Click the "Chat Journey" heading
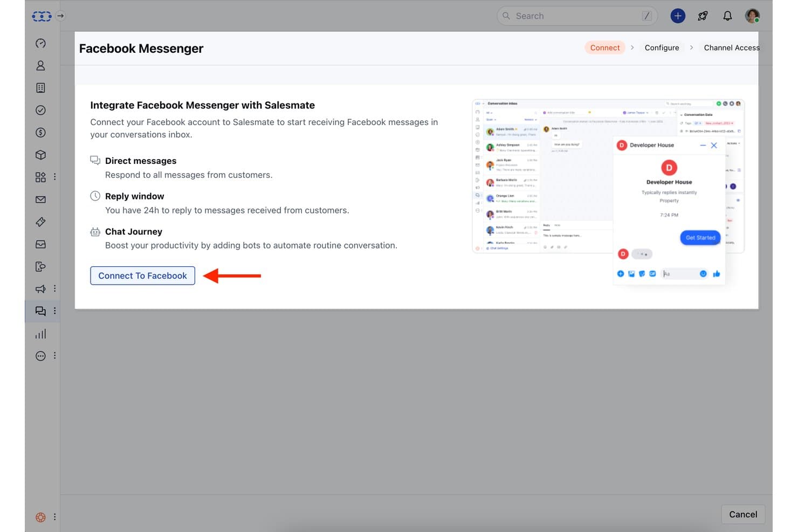Screen dimensions: 798x532 click(x=134, y=232)
